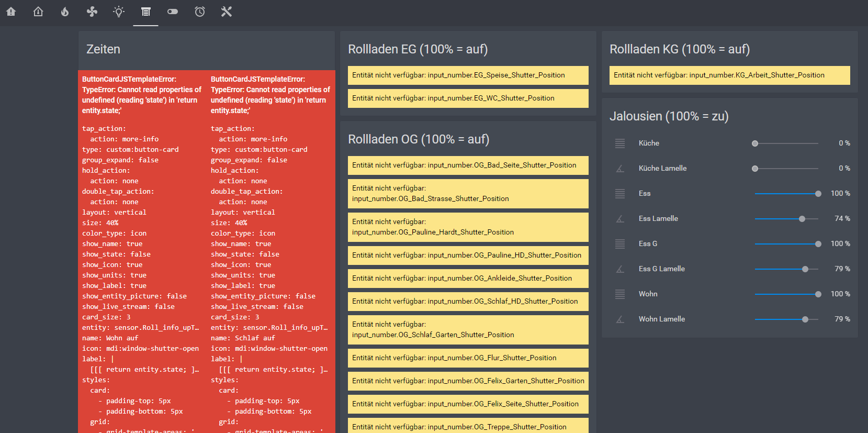Open the toggle switch tab
Viewport: 868px width, 433px height.
click(173, 12)
